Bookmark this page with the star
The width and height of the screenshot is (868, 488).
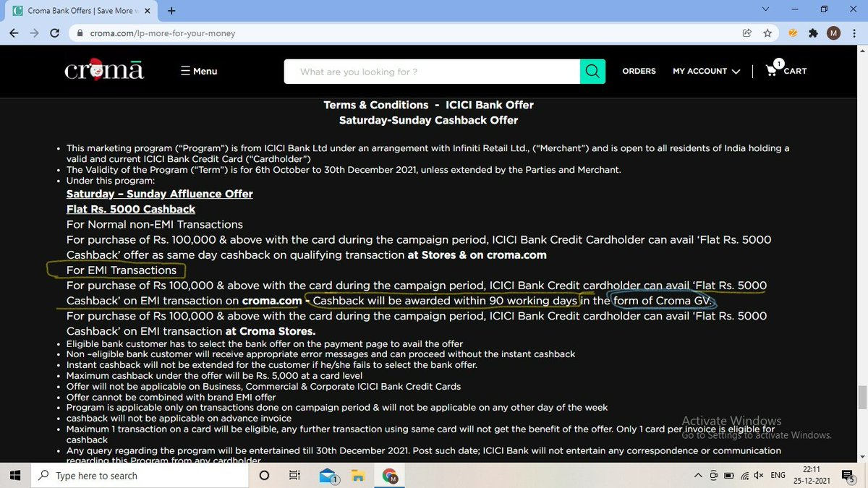(767, 33)
